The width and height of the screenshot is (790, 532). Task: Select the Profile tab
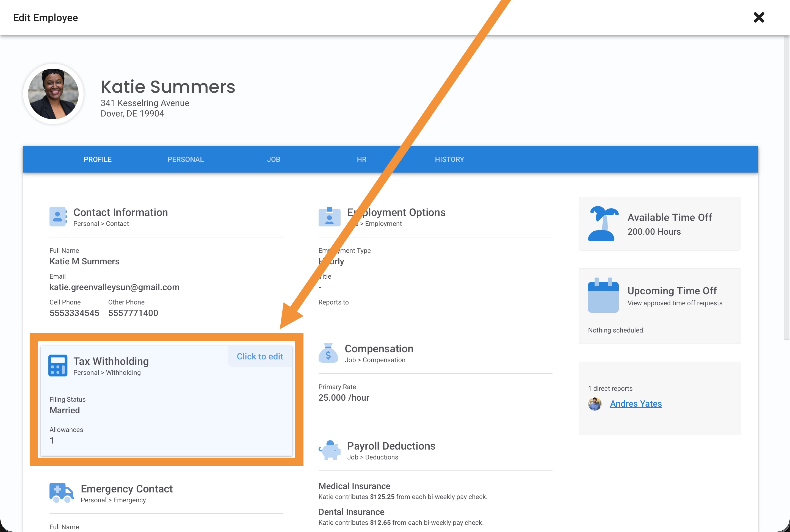pyautogui.click(x=98, y=159)
